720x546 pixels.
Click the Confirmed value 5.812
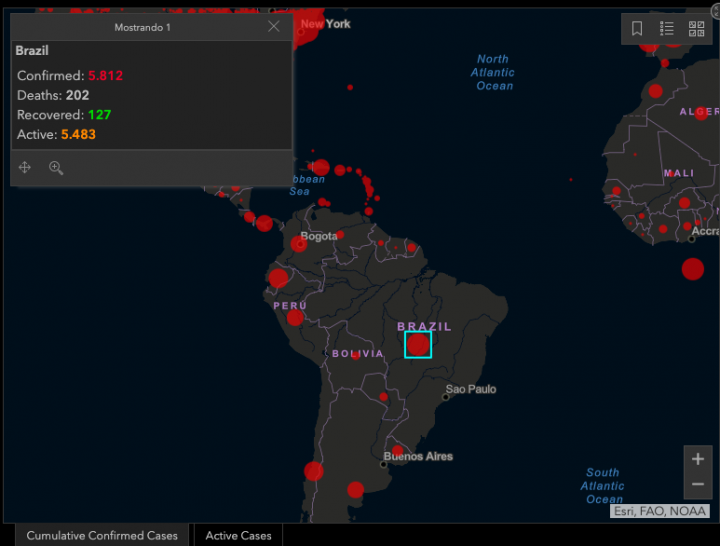click(x=105, y=75)
